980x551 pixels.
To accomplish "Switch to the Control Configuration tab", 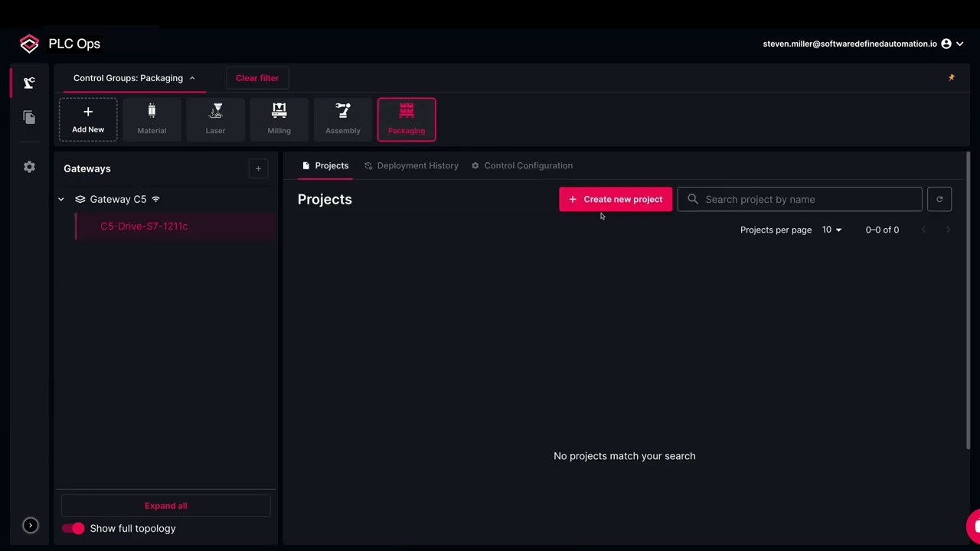I will point(522,165).
